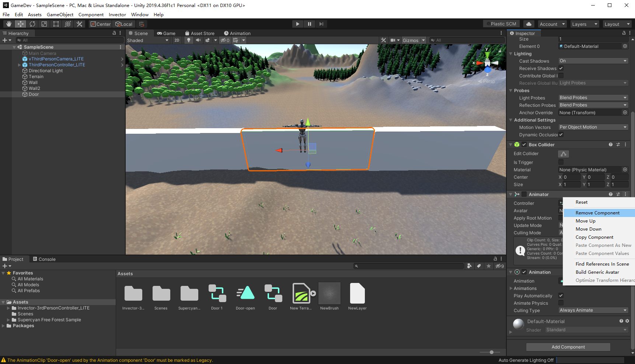Choose Copy Component from context menu
635x364 pixels.
[x=594, y=237]
